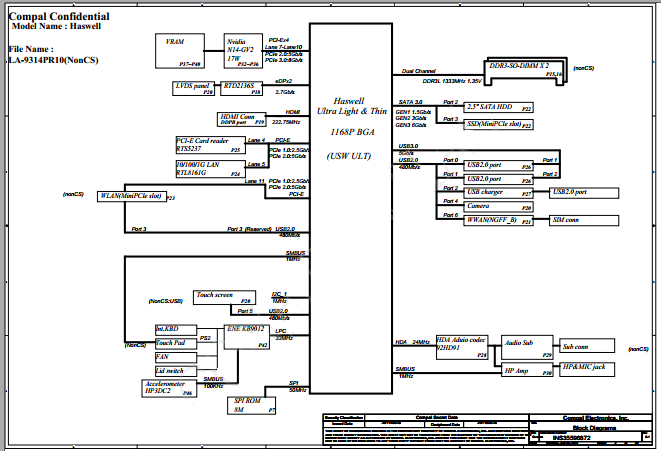Select the WLAN(MiniPCIe slot) block
661x451 pixels.
click(x=132, y=196)
